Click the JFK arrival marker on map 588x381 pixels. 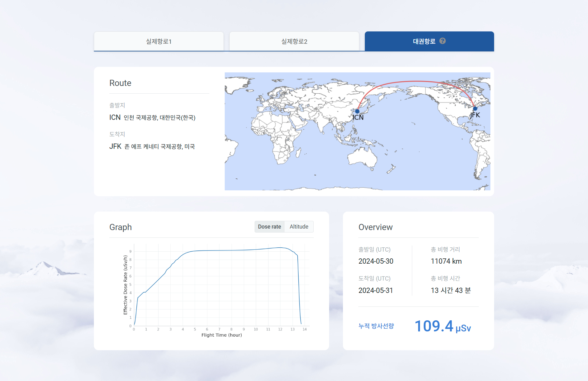475,108
